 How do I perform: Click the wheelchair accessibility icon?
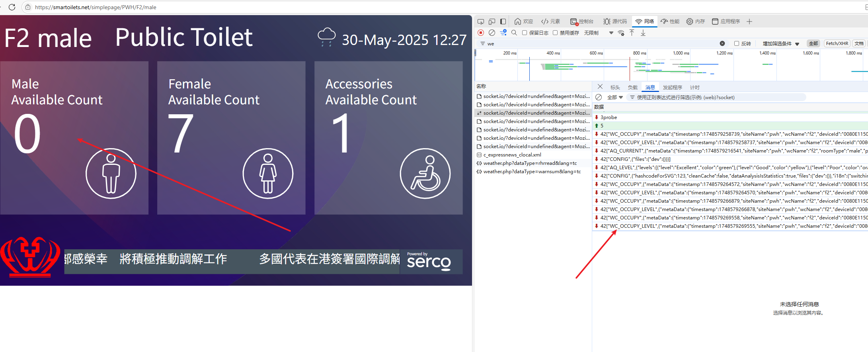tap(425, 173)
